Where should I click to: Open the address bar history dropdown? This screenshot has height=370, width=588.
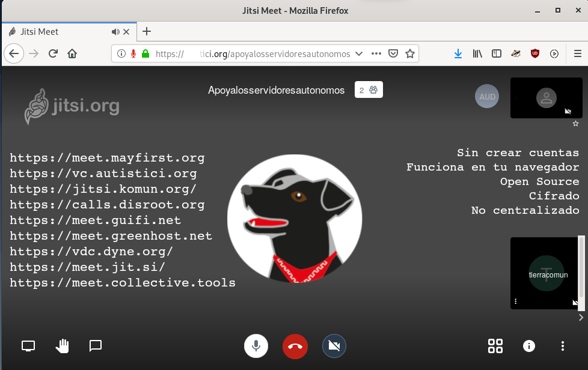359,53
